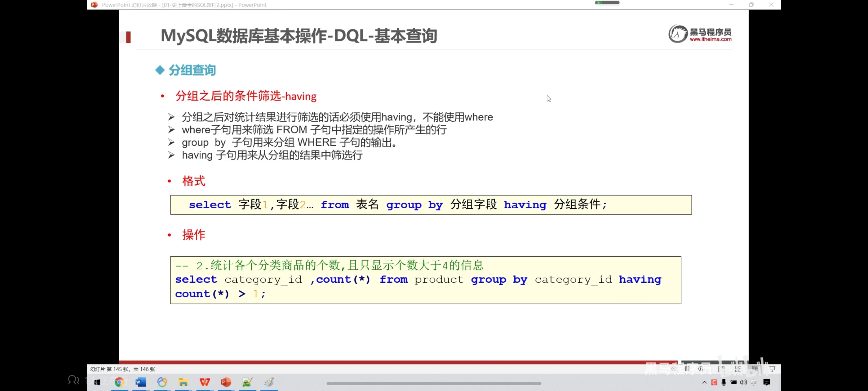Switch to slide sorter grid view

pos(738,369)
